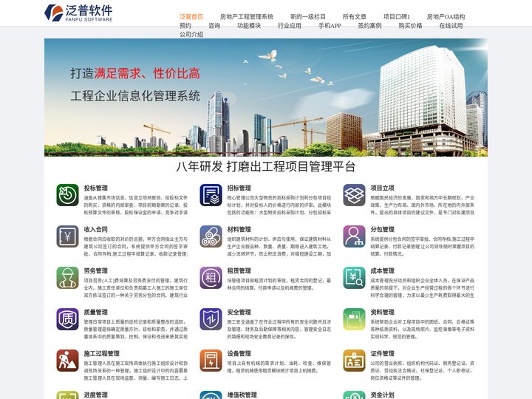
Task: Click the 招标管理 heading
Action: click(239, 188)
